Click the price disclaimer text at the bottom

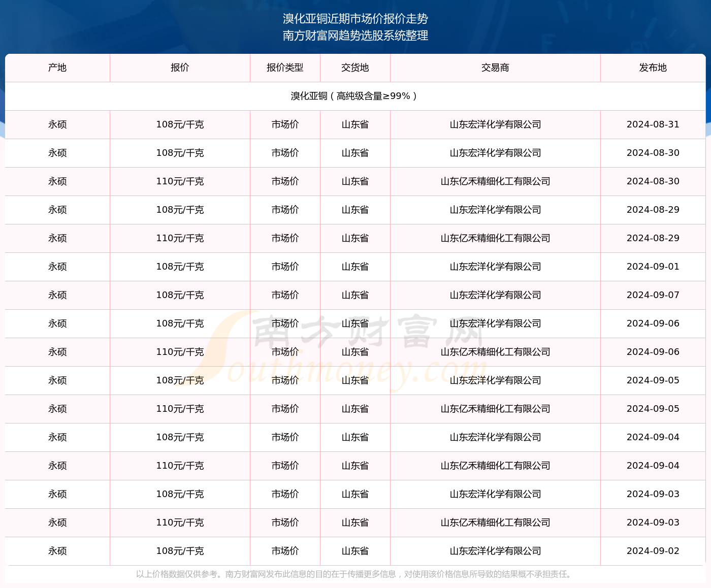[355, 574]
